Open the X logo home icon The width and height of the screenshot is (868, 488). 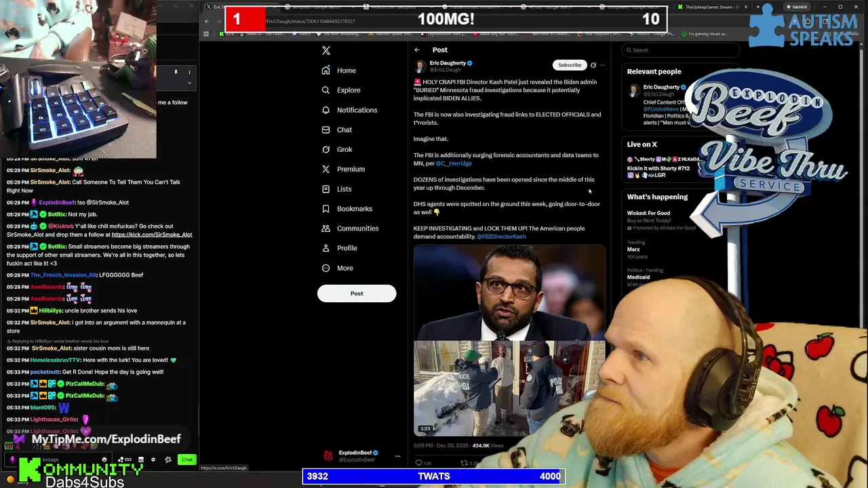(x=326, y=51)
